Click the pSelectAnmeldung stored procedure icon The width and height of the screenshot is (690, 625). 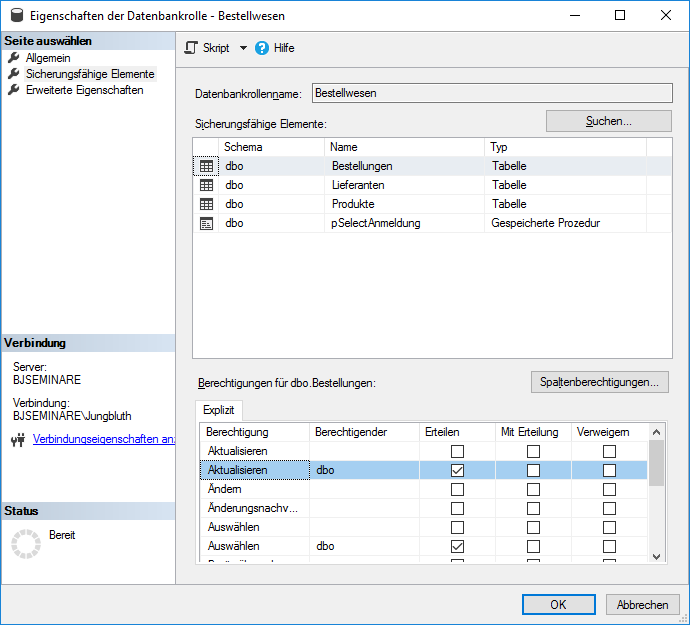pos(207,223)
